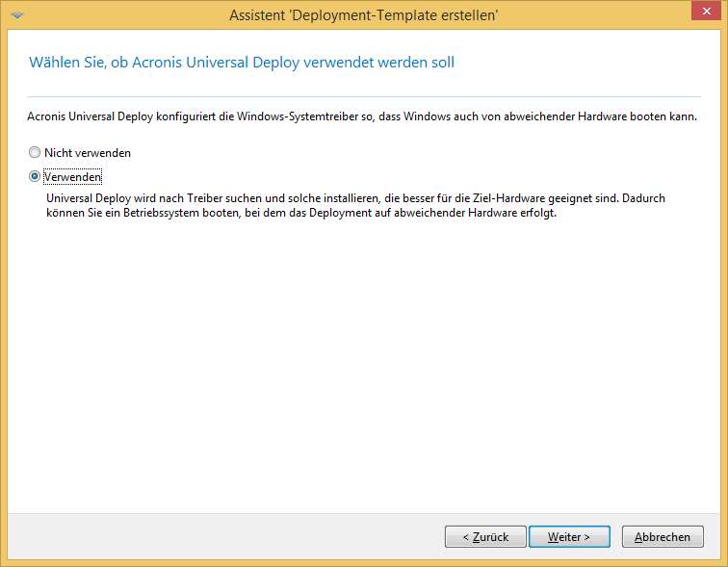Click the description line starting 'Acronis Universal Deploy konfiguriert'

(x=362, y=116)
